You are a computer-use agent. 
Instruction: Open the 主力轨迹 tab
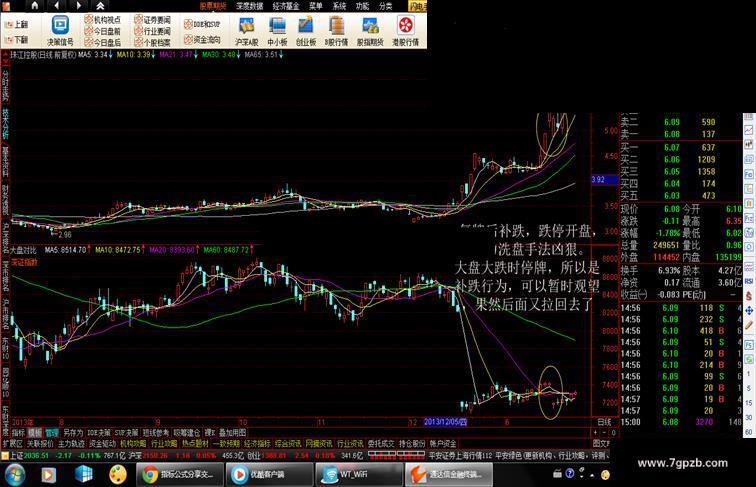[x=71, y=444]
